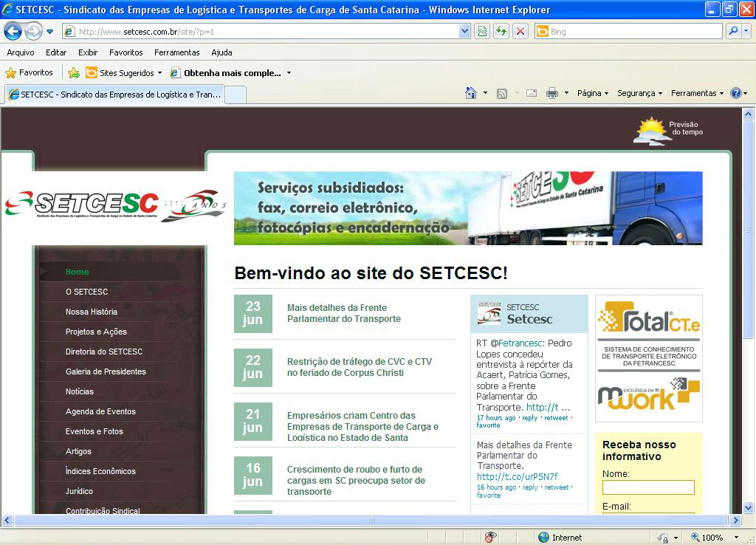Click the Help question mark icon
This screenshot has width=756, height=545.
[736, 93]
